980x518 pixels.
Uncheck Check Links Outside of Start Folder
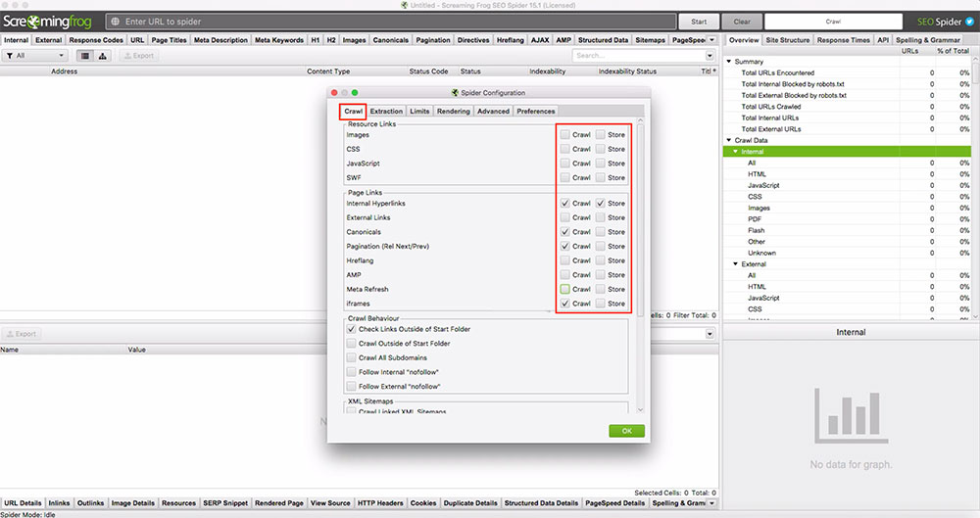coord(351,329)
